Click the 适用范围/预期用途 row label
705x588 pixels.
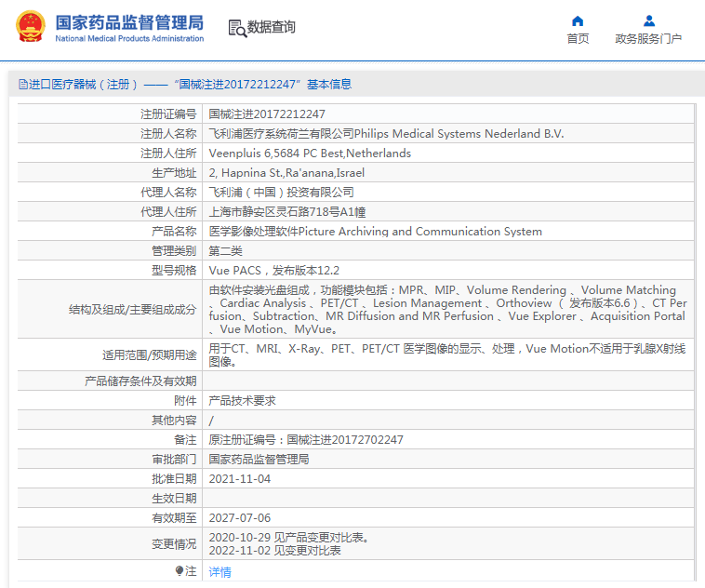point(149,355)
